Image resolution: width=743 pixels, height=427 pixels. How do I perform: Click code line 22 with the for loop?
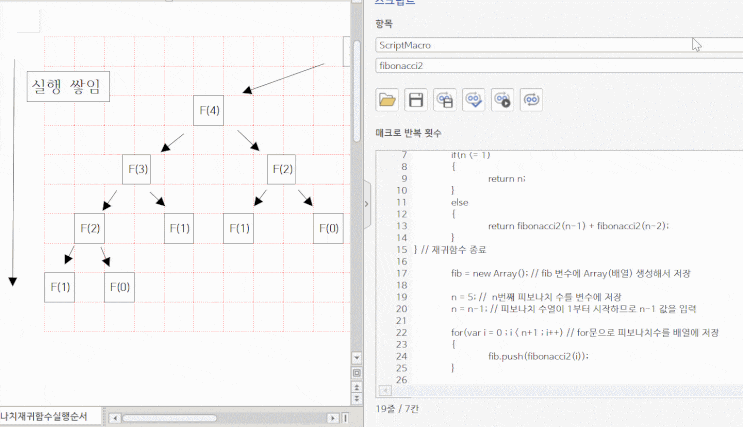pyautogui.click(x=585, y=332)
